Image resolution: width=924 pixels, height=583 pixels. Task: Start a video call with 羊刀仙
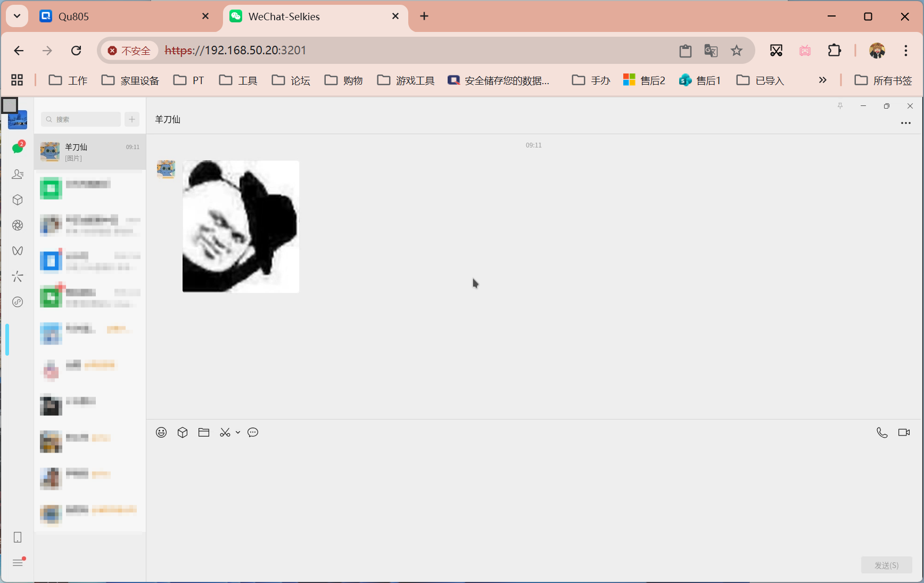point(904,432)
